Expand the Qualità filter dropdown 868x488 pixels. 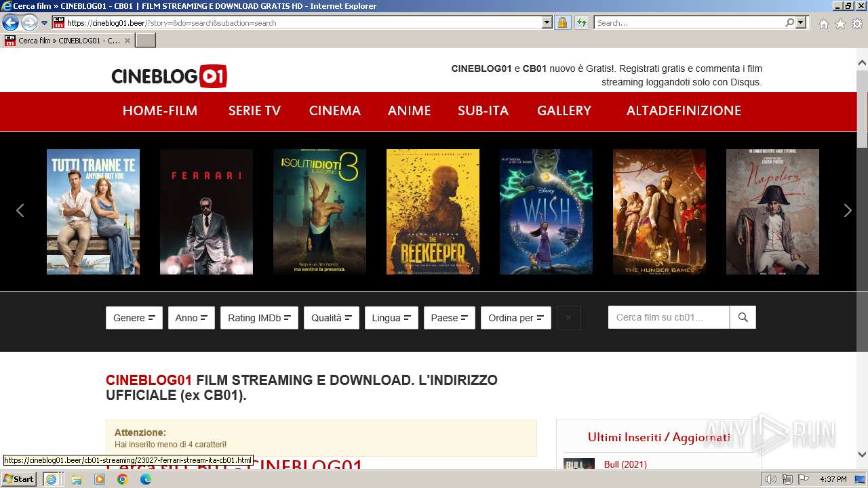point(332,318)
